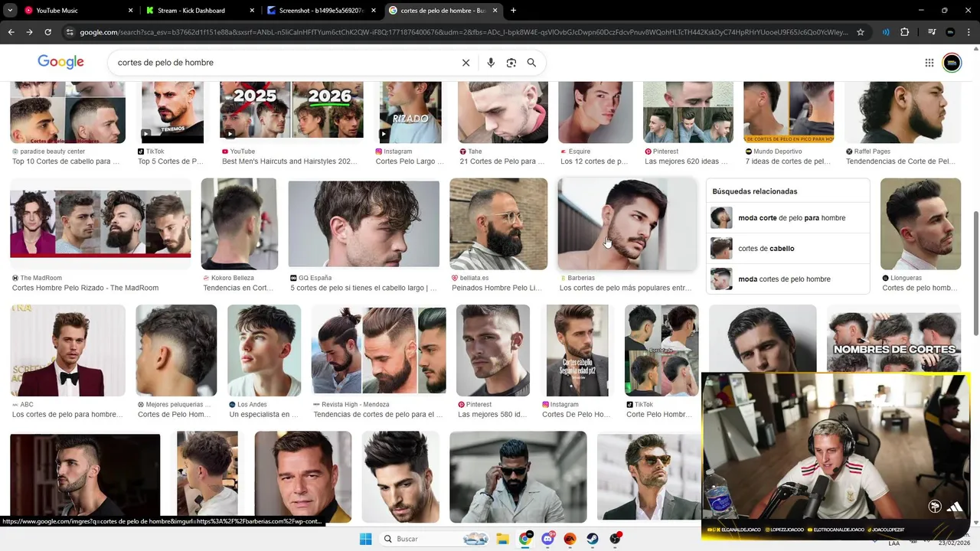Image resolution: width=980 pixels, height=551 pixels.
Task: Open Discord from the taskbar
Action: click(x=547, y=539)
